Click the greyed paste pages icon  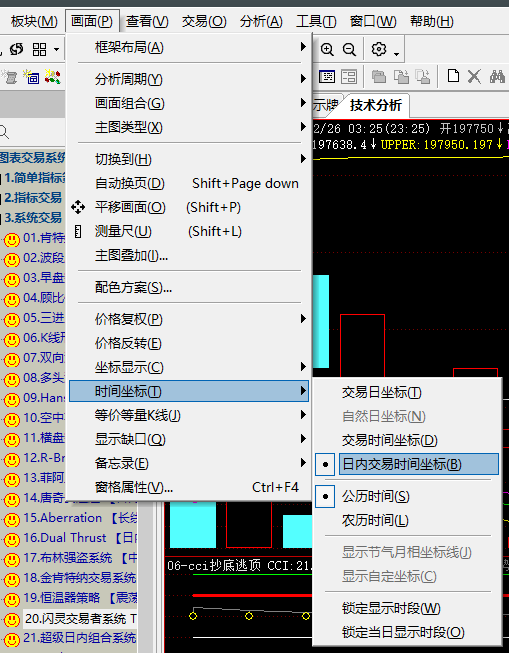point(423,77)
